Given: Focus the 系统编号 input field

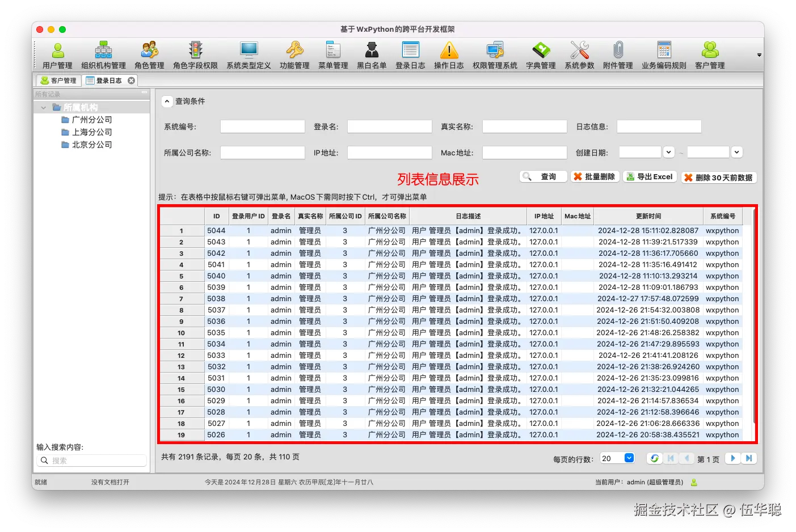Looking at the screenshot, I should click(x=262, y=126).
